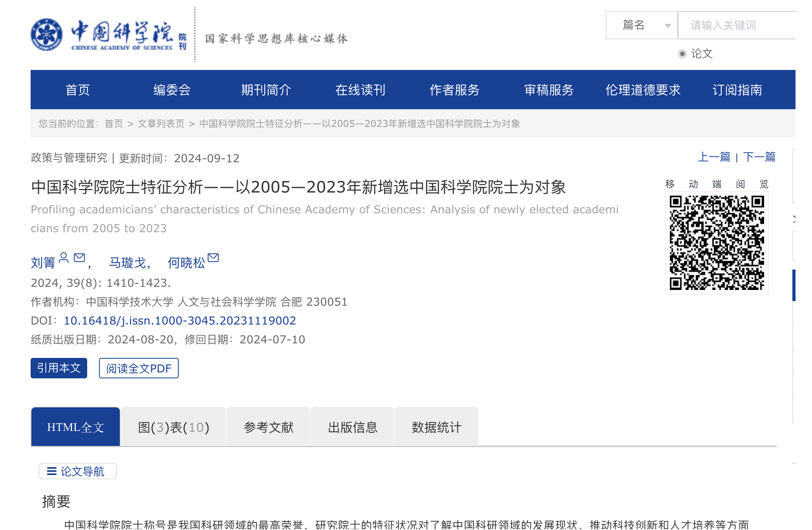Click the keyword search input field
Screen dimensions: 812x530
tap(737, 25)
